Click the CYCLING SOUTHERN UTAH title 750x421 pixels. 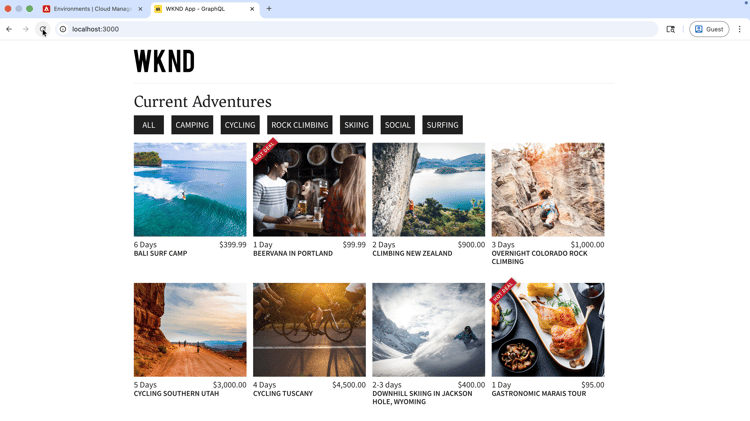176,394
